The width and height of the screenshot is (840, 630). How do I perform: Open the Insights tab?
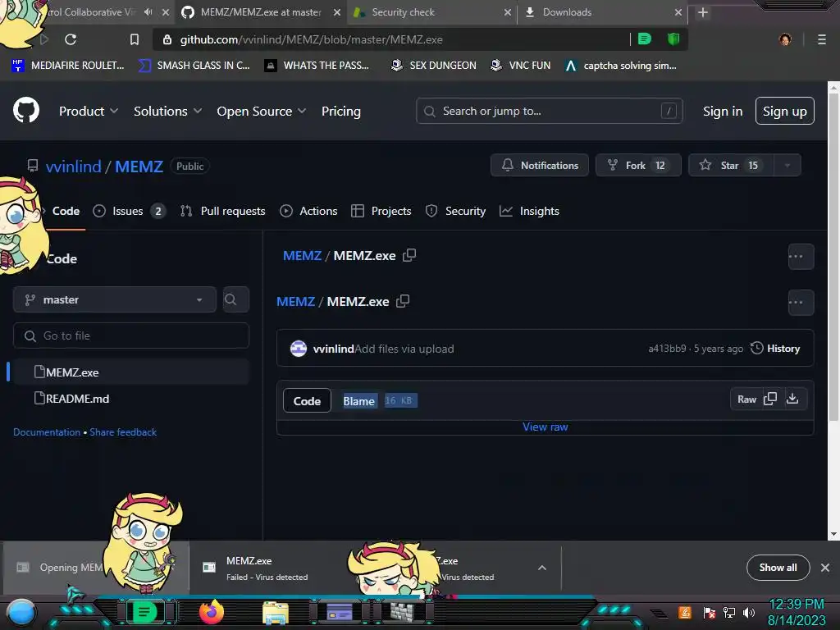(529, 211)
